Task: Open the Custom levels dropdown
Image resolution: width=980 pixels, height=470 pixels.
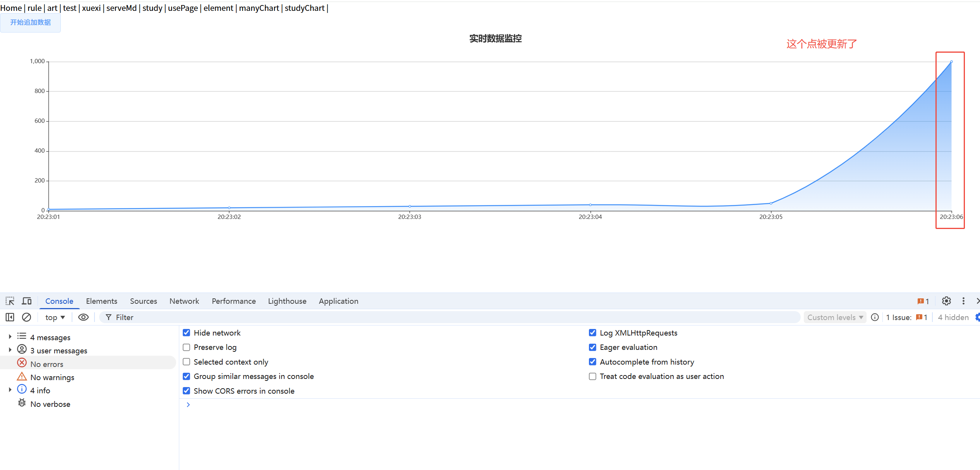Action: coord(835,317)
